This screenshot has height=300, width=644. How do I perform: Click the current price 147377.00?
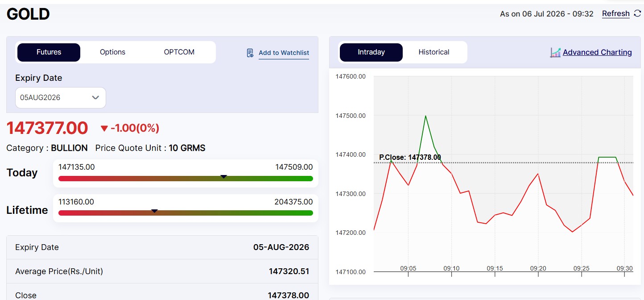[x=47, y=128]
